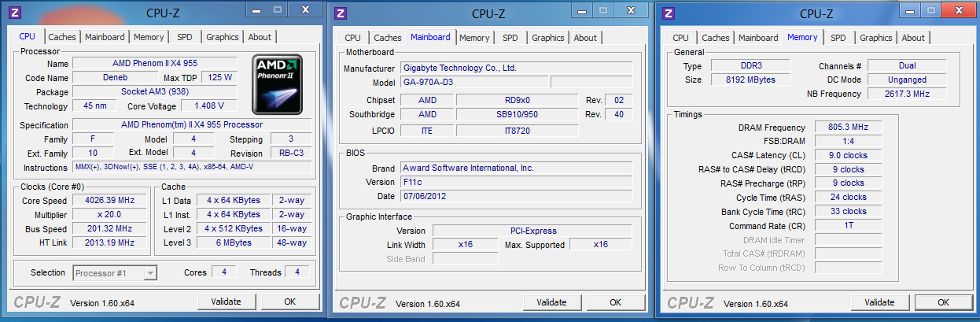Click Validate button in the left CPU window
This screenshot has width=980, height=322.
226,302
